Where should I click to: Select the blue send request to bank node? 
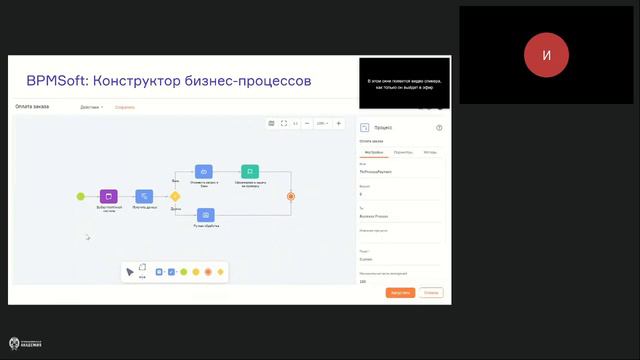tap(204, 171)
